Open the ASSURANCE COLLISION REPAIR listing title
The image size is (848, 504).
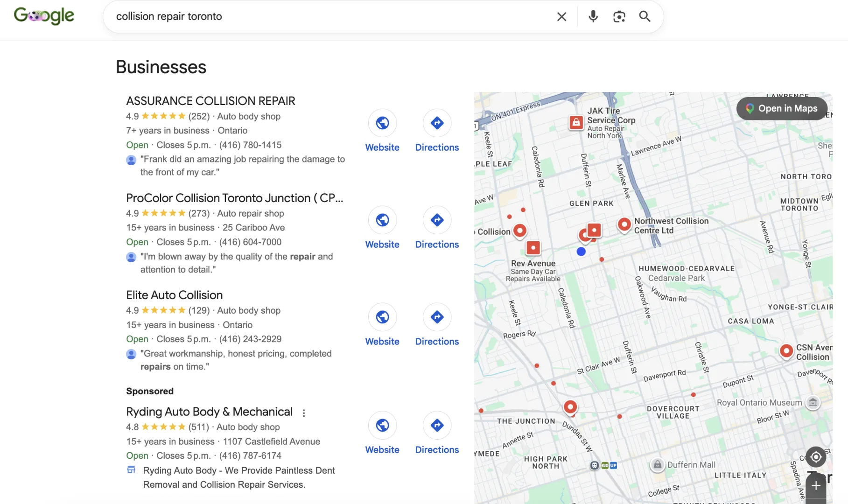click(210, 101)
